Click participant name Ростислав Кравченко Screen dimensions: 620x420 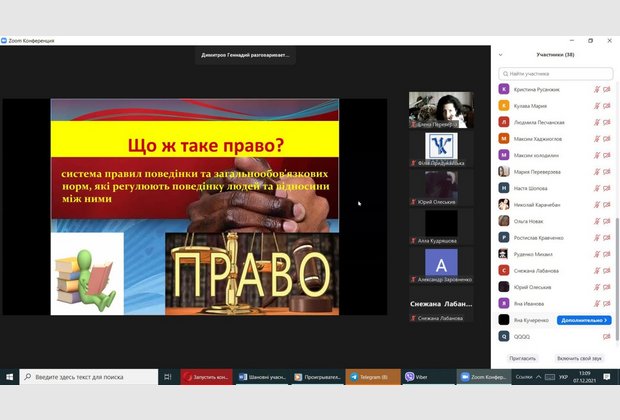[539, 238]
